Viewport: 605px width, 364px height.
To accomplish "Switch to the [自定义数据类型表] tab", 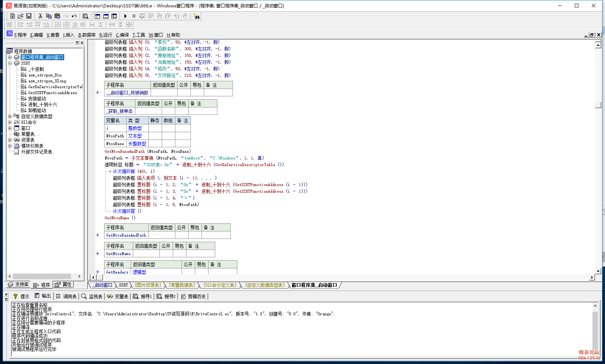I will point(265,285).
